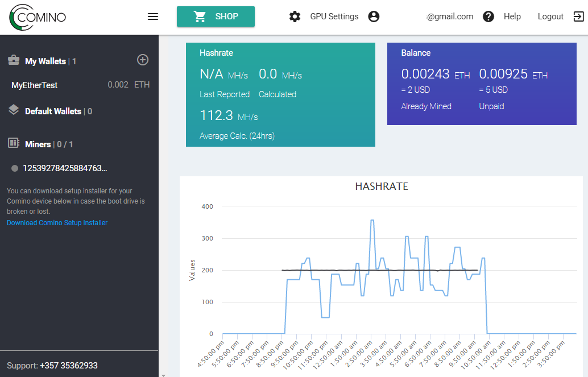The height and width of the screenshot is (377, 588).
Task: Download Comino Setup Installer link
Action: [57, 223]
